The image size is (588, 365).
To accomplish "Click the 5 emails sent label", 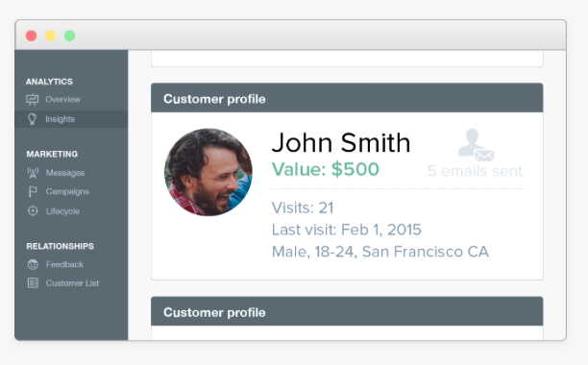I will click(475, 171).
